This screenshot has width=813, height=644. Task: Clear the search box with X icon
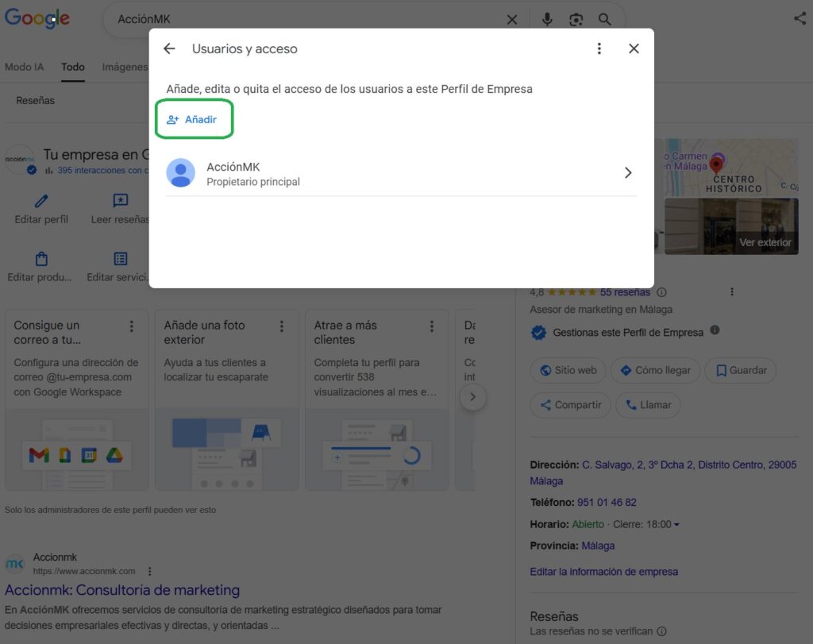512,19
